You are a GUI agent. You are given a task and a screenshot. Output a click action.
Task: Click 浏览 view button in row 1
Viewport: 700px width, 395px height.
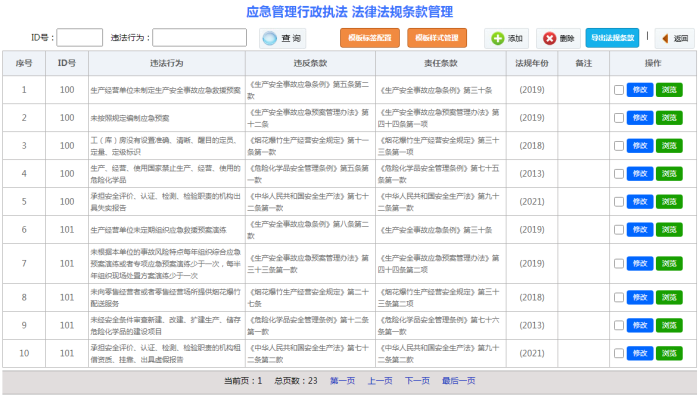click(669, 90)
